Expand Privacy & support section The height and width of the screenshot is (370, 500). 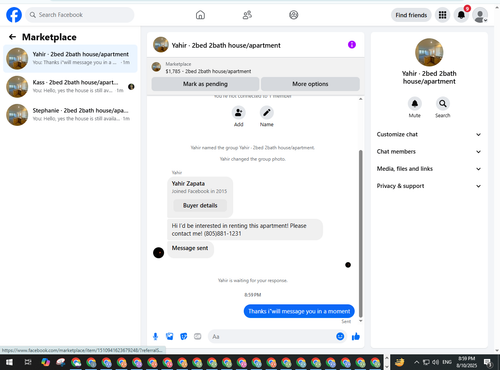pos(429,186)
